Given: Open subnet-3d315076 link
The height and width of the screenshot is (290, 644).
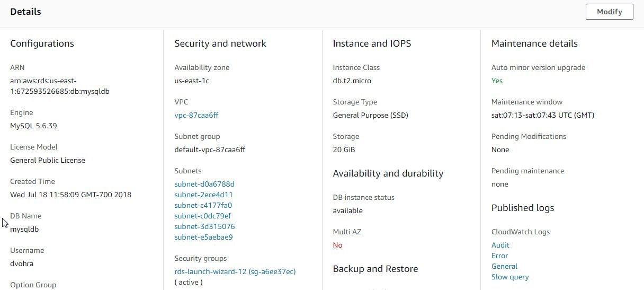Looking at the screenshot, I should click(204, 226).
